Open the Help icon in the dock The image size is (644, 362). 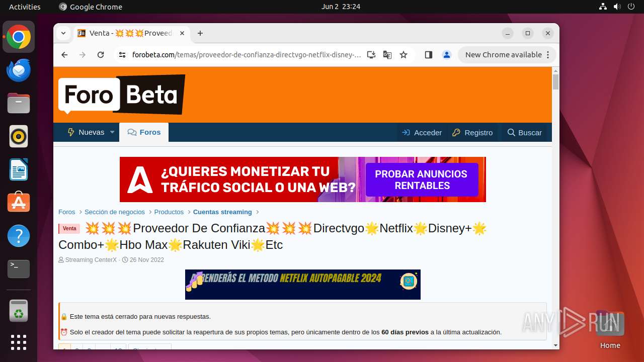(x=19, y=236)
